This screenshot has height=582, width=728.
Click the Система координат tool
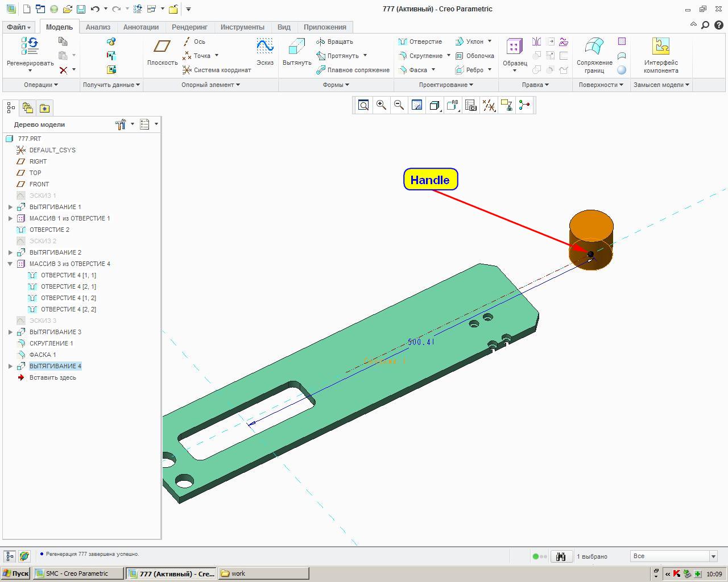click(217, 70)
